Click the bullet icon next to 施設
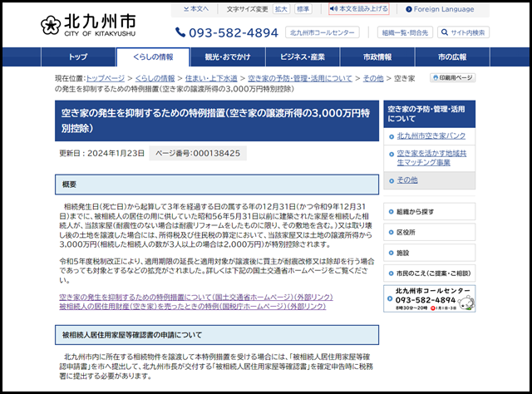Viewport: 532px width, 394px height. coord(391,253)
